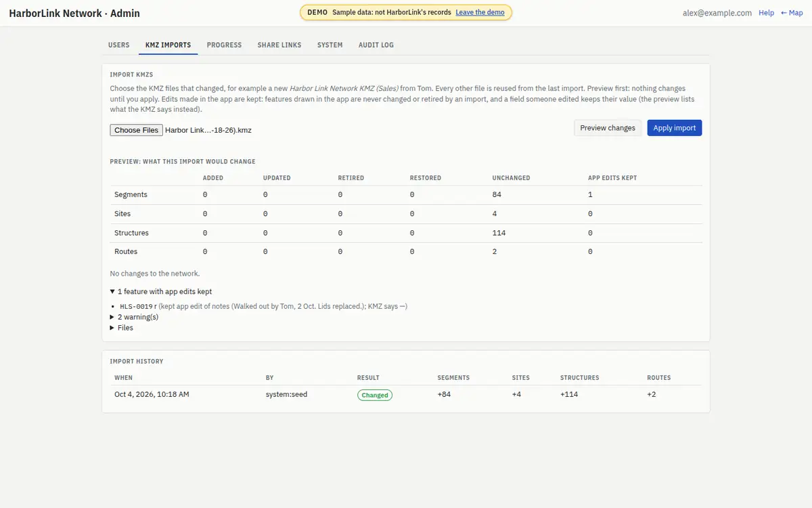Collapse the '1 feature with app edits kept' section
812x508 pixels.
coord(161,291)
